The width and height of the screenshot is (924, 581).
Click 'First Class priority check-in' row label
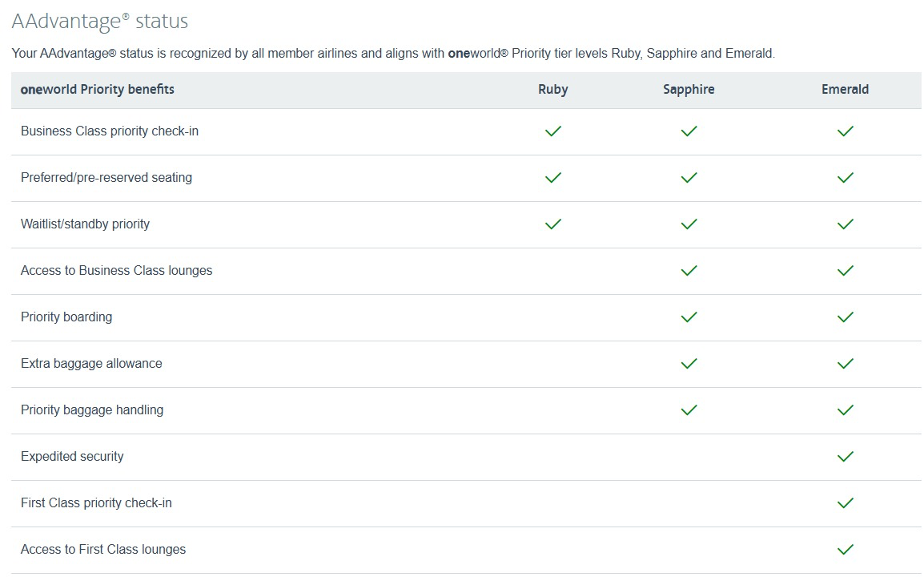click(96, 503)
